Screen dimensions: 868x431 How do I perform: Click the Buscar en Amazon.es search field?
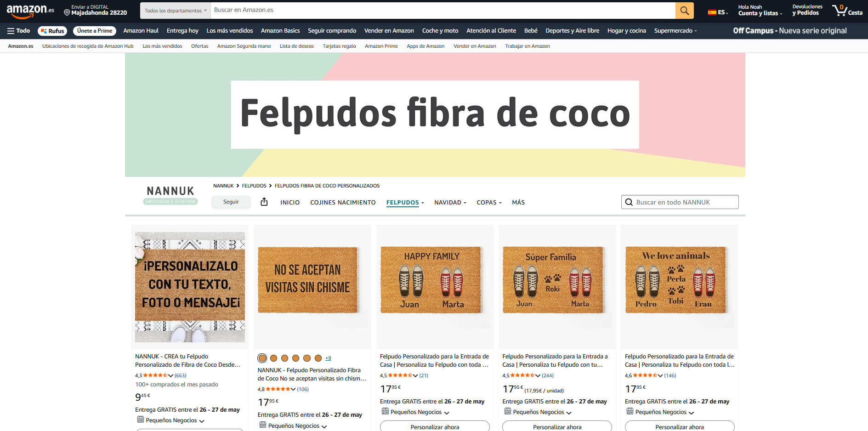coord(443,10)
